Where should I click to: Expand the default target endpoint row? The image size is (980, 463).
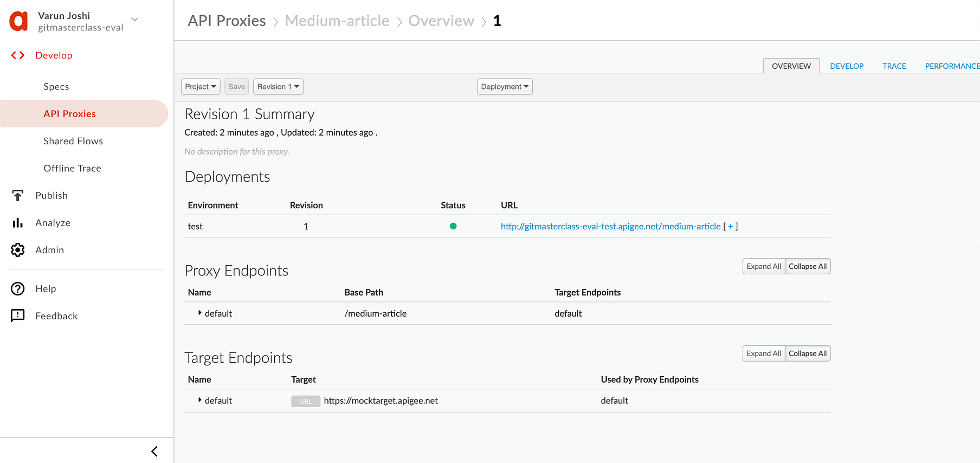click(200, 400)
